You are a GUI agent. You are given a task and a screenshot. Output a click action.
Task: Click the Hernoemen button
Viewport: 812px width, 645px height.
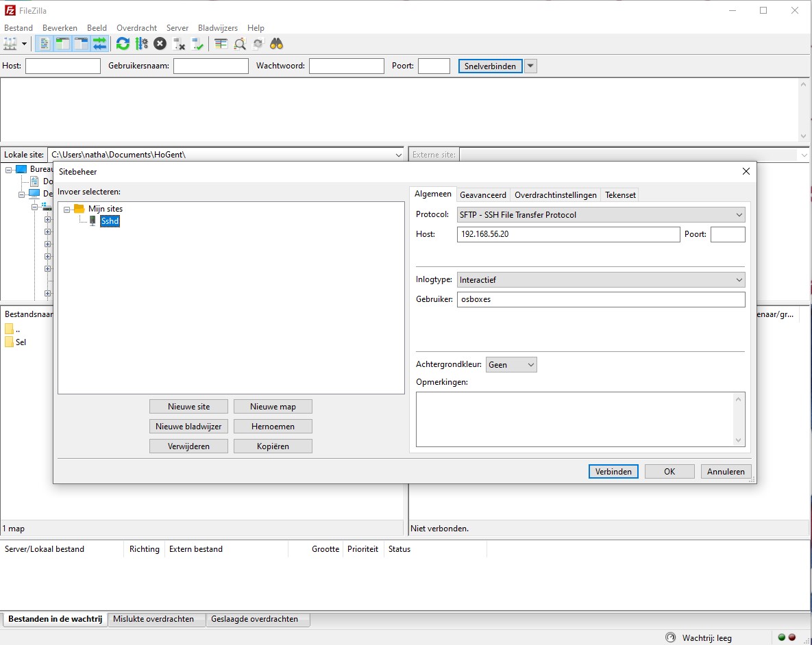[273, 427]
